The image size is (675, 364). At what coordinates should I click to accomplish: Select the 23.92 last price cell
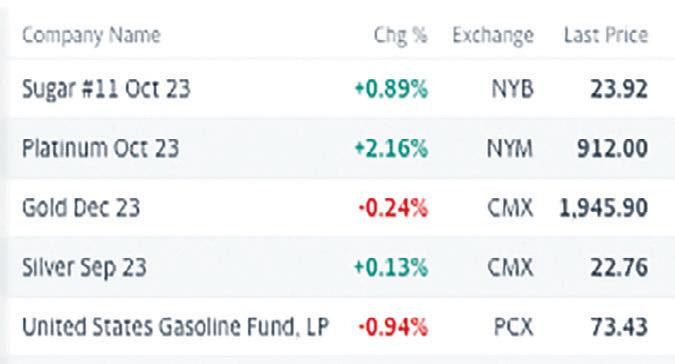619,89
